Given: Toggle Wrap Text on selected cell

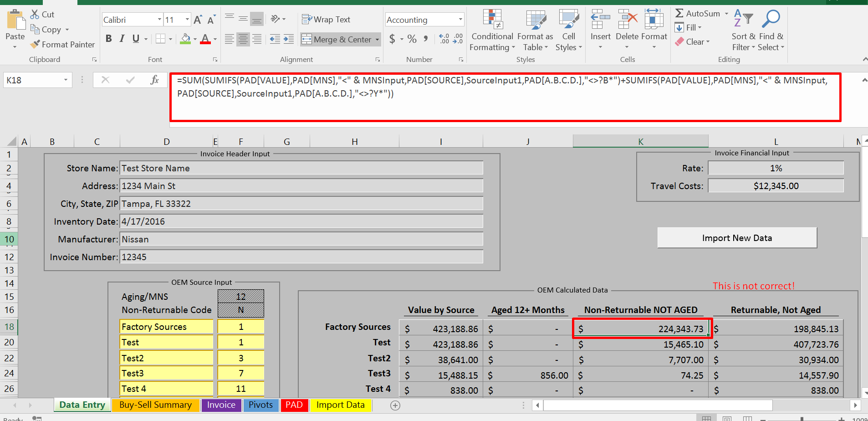Looking at the screenshot, I should pos(326,20).
